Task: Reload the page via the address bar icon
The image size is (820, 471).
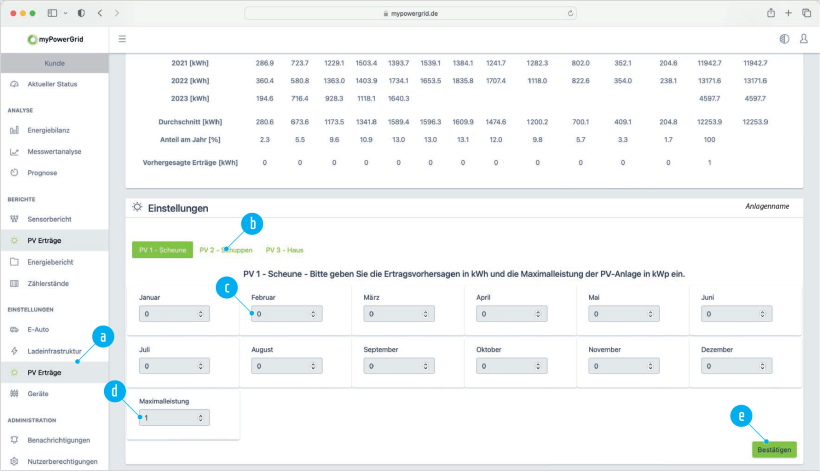Action: [x=570, y=14]
